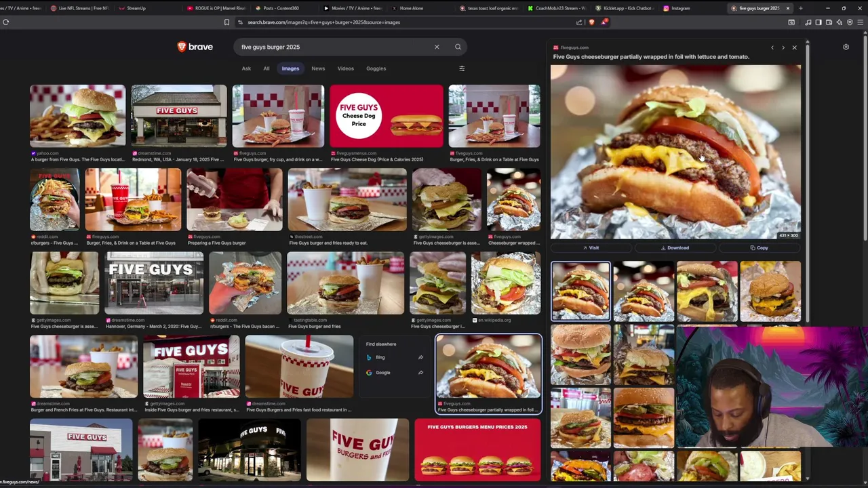
Task: Click the share icon in address bar
Action: [579, 22]
